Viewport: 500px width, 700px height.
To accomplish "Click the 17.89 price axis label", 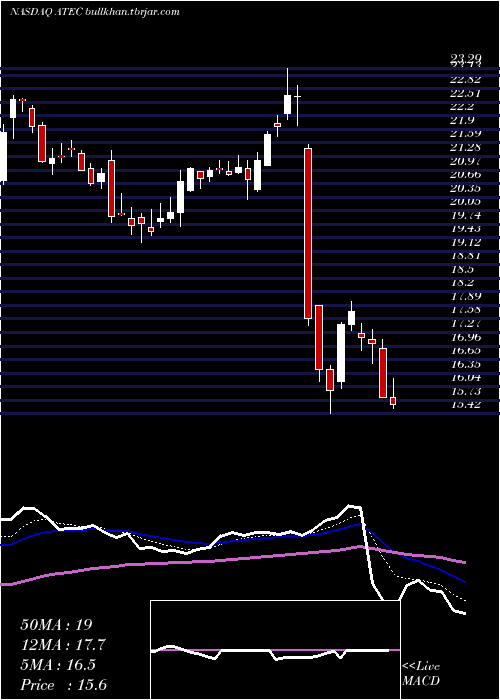I will tap(465, 297).
